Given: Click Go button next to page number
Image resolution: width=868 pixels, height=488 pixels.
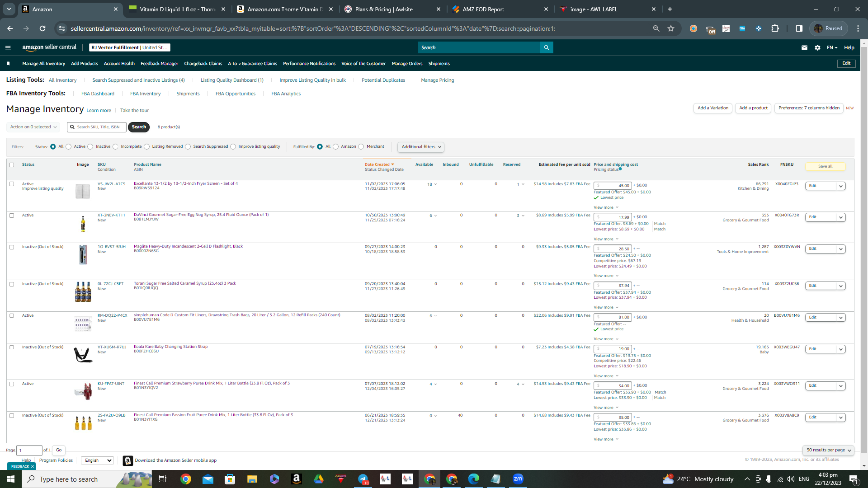Looking at the screenshot, I should 59,450.
